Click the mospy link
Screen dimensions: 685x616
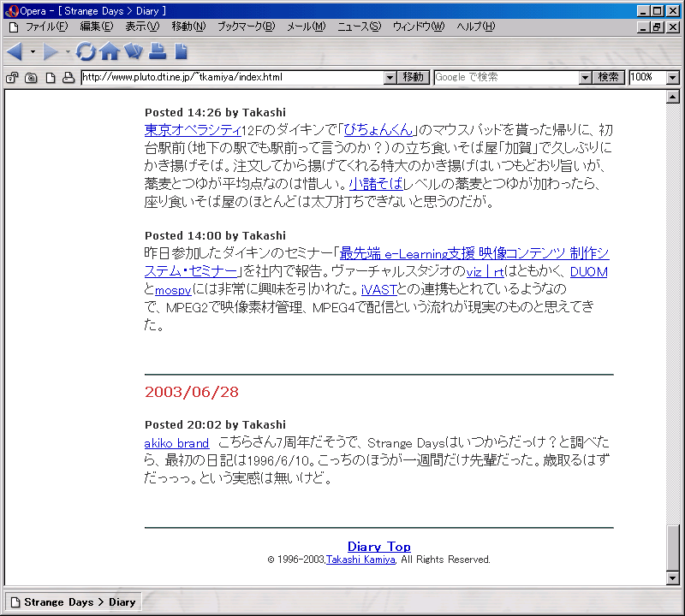pyautogui.click(x=173, y=290)
